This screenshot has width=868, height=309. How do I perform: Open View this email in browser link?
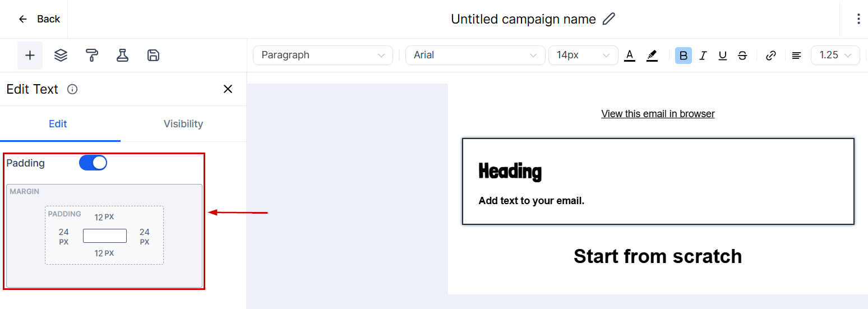(658, 114)
